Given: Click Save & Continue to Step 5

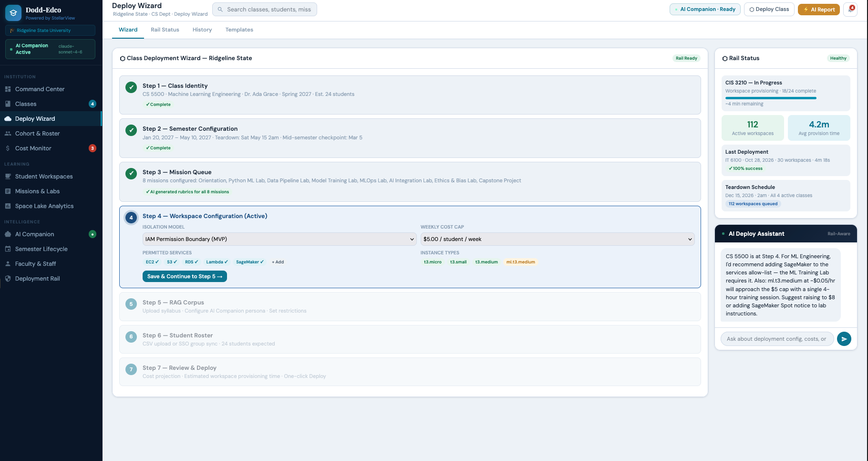Looking at the screenshot, I should 185,276.
